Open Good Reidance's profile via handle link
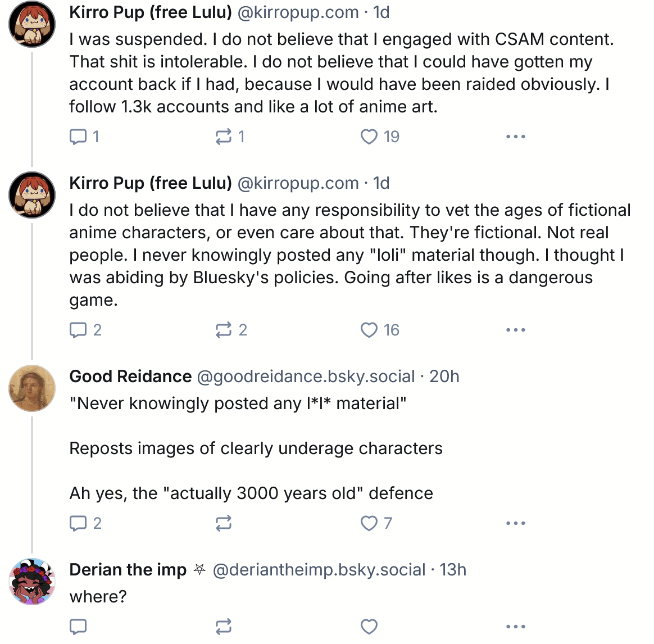The image size is (654, 644). click(x=306, y=376)
